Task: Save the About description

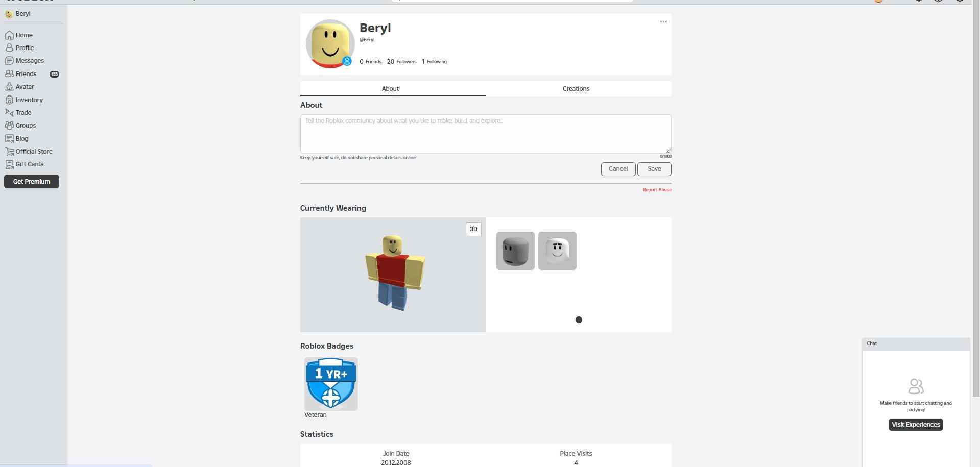Action: coord(654,169)
